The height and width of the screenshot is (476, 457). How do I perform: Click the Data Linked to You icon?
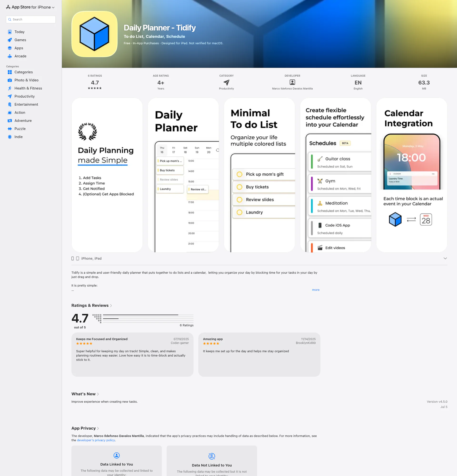pyautogui.click(x=117, y=455)
